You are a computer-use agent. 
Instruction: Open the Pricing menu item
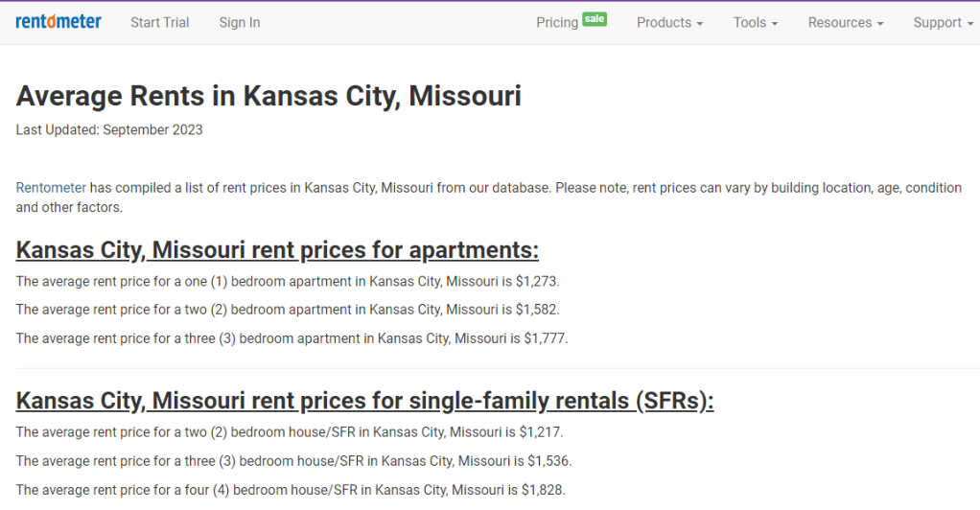[x=557, y=22]
